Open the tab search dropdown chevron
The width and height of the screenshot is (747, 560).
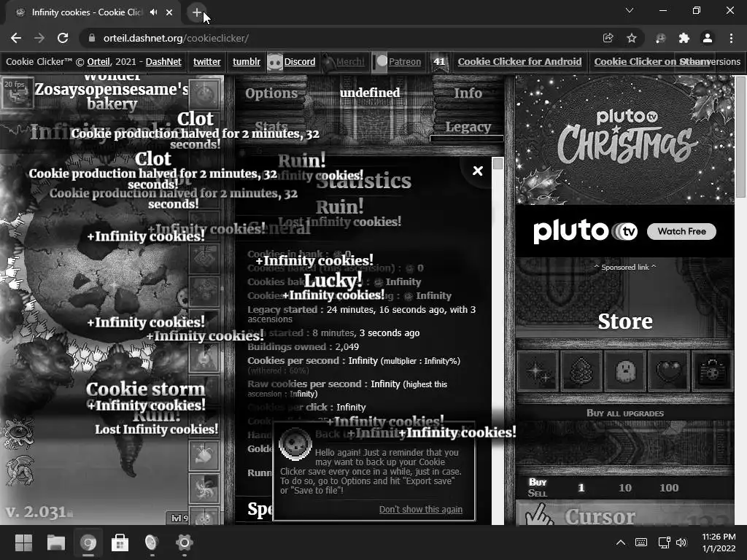click(x=630, y=10)
